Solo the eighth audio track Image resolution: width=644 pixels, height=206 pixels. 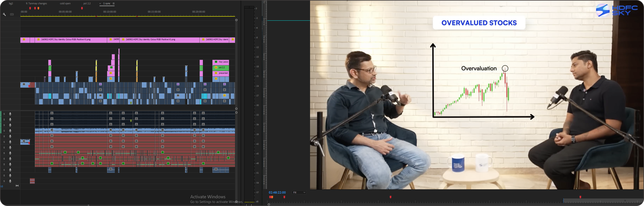click(4, 153)
